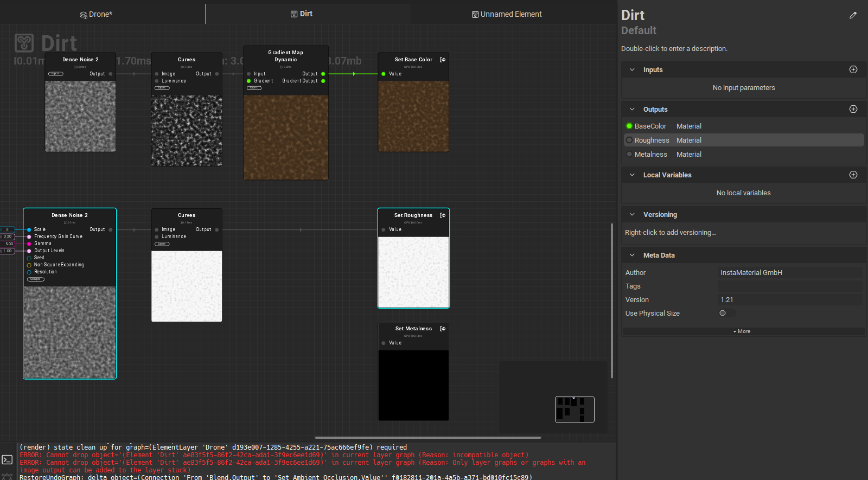Collapse the Inputs section
The height and width of the screenshot is (480, 868).
(632, 69)
